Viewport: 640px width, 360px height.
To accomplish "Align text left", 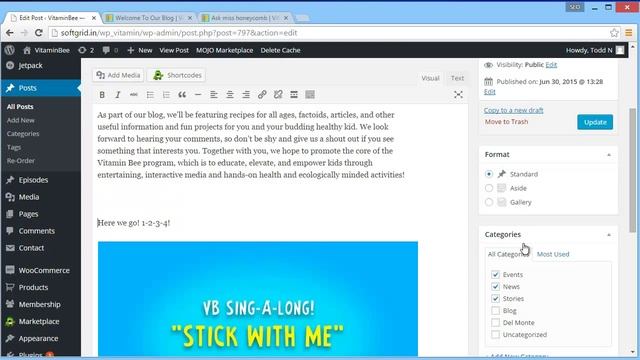I will click(214, 95).
